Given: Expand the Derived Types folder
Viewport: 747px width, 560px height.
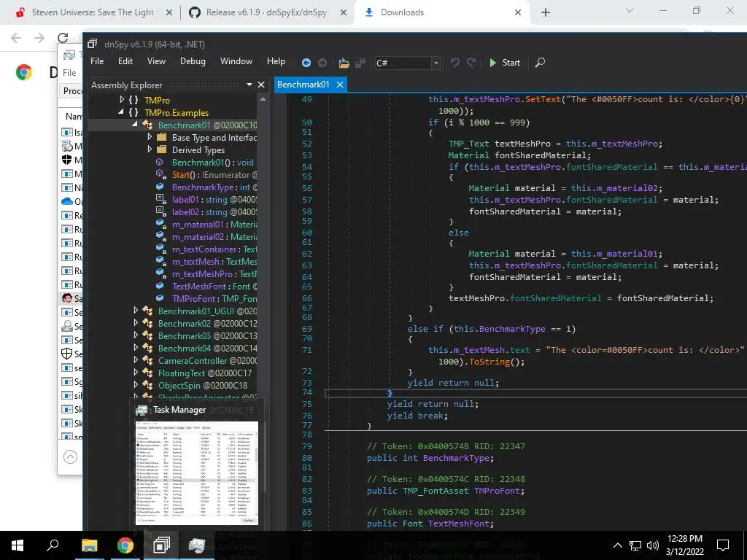Looking at the screenshot, I should click(150, 149).
